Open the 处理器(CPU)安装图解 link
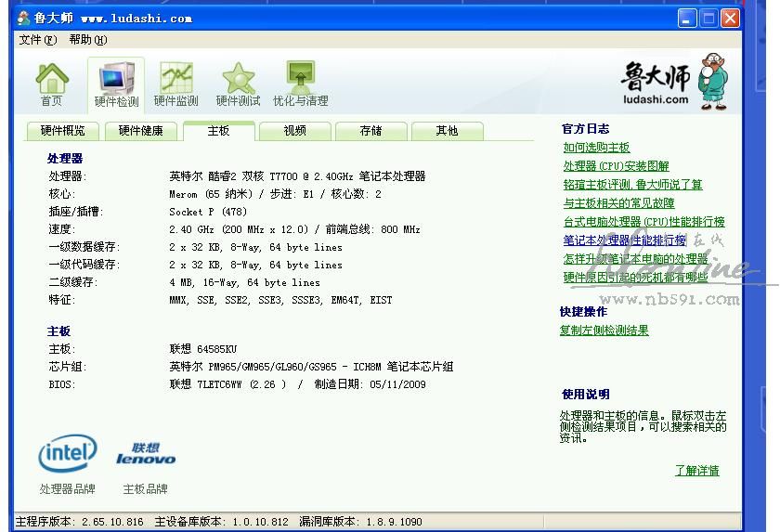This screenshot has width=780, height=532. (x=616, y=166)
